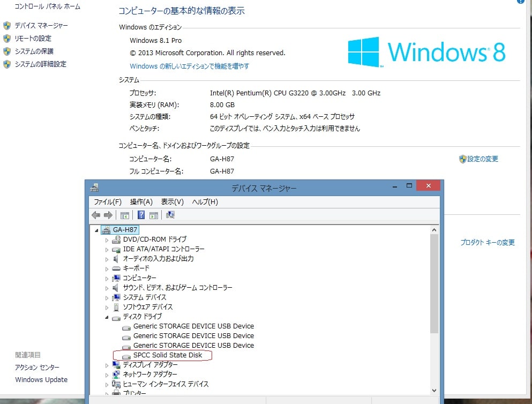The height and width of the screenshot is (404, 532).
Task: Click the ソフトウェア デバイス icon
Action: [x=116, y=308]
